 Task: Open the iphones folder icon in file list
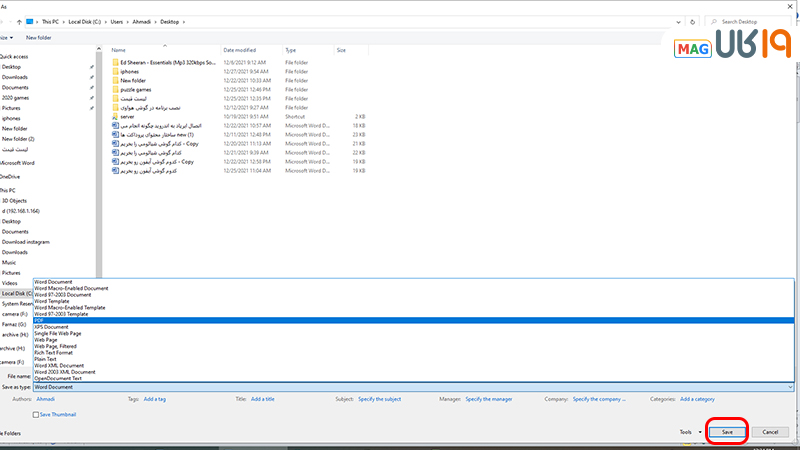pos(115,71)
